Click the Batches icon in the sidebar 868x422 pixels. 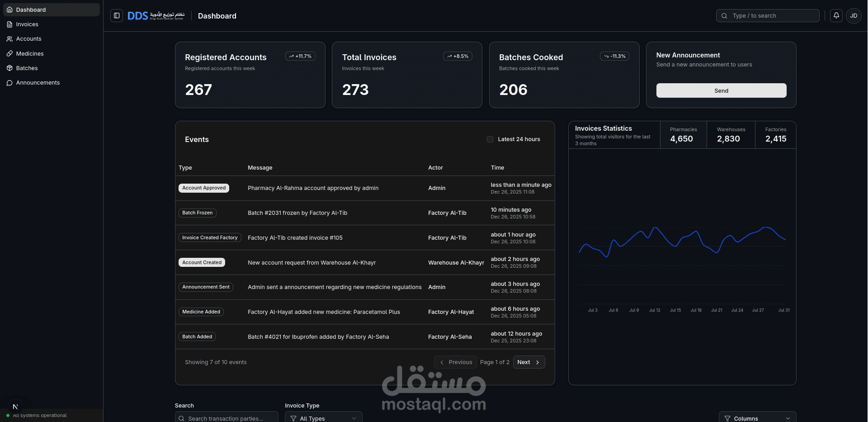[x=9, y=68]
